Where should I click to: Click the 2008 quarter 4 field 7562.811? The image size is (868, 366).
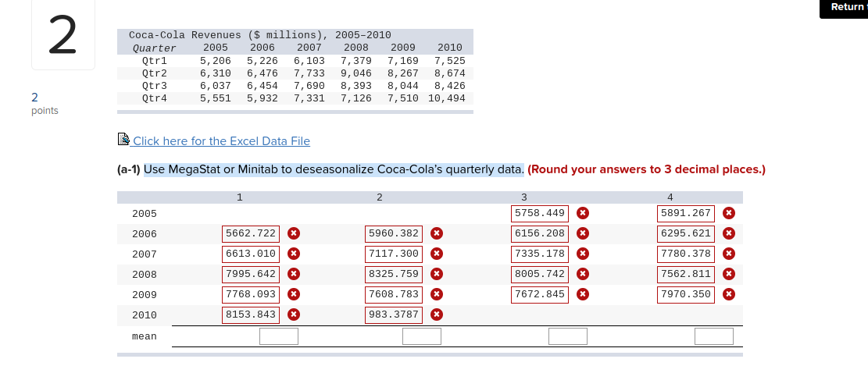[x=685, y=274]
